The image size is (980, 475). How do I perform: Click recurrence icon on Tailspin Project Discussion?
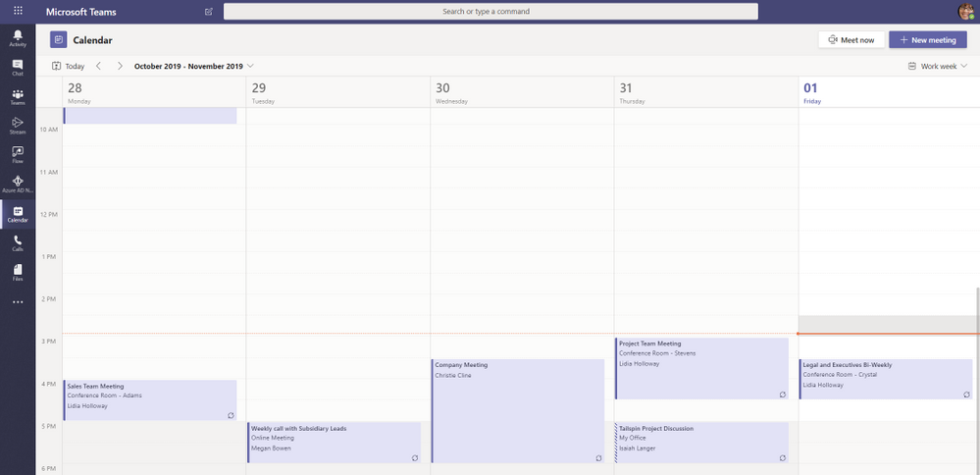[783, 457]
